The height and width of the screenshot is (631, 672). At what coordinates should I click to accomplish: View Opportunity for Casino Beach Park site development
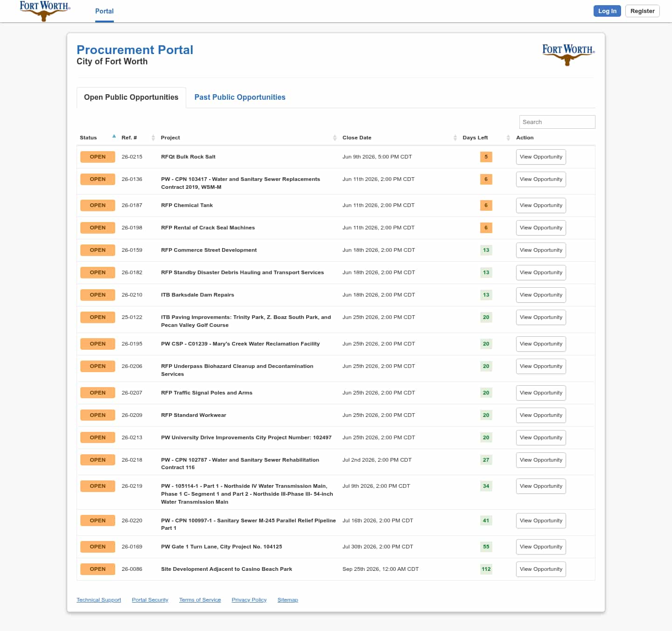click(x=541, y=569)
